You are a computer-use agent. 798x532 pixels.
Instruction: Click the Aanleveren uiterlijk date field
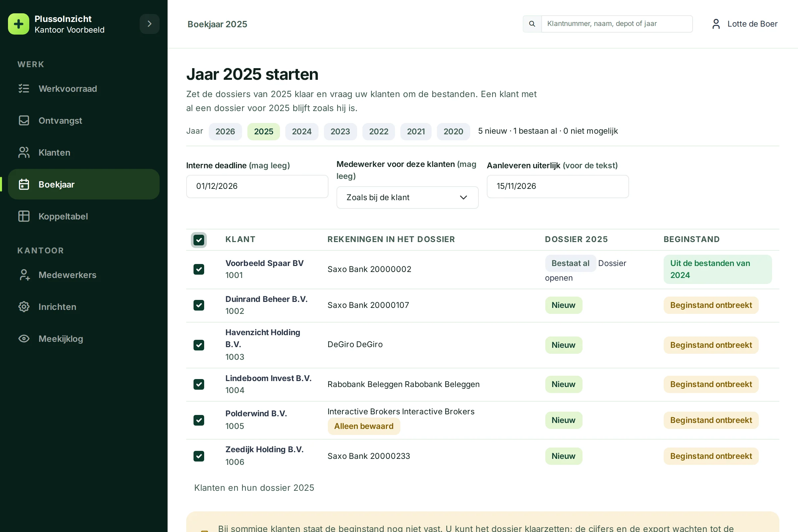click(558, 186)
